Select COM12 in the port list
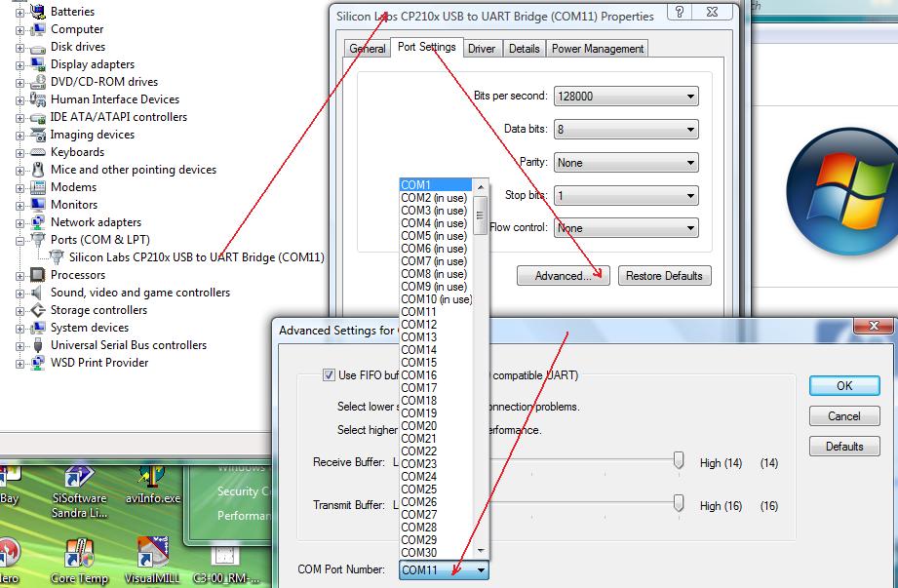Viewport: 898px width, 588px height. click(x=419, y=325)
